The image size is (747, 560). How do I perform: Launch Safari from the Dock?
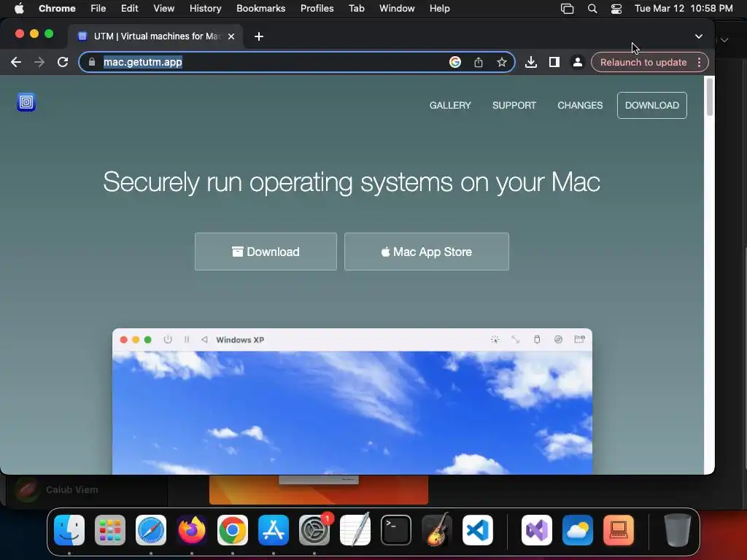pos(151,530)
